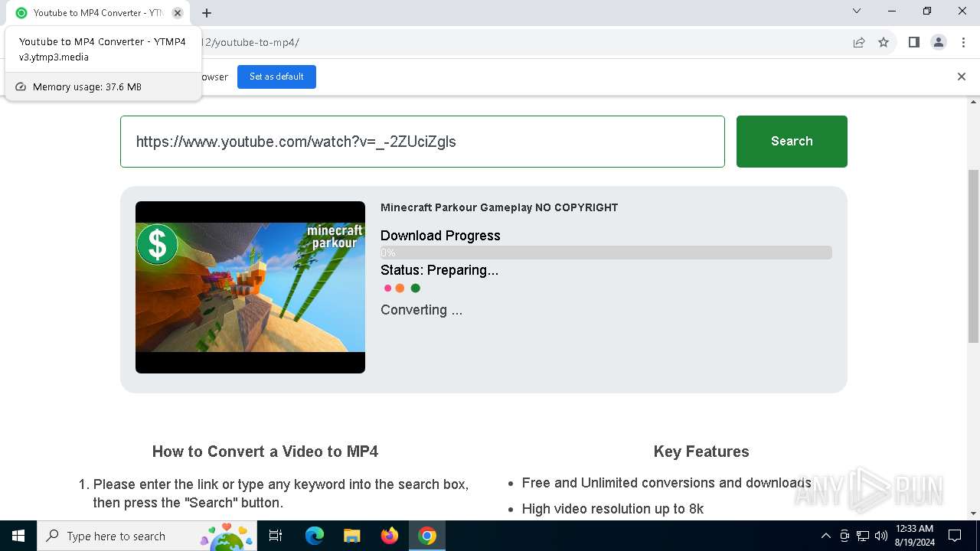Viewport: 980px width, 551px height.
Task: Open the network tray icon
Action: click(863, 536)
